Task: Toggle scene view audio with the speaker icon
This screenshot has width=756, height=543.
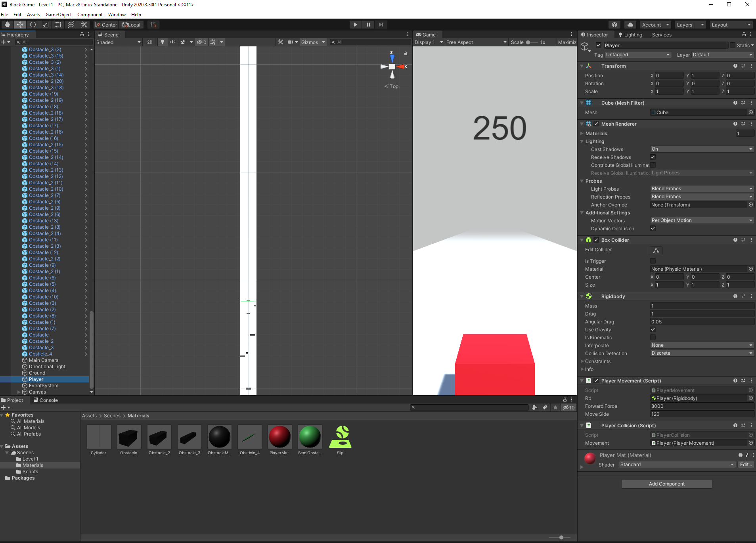Action: coord(172,42)
